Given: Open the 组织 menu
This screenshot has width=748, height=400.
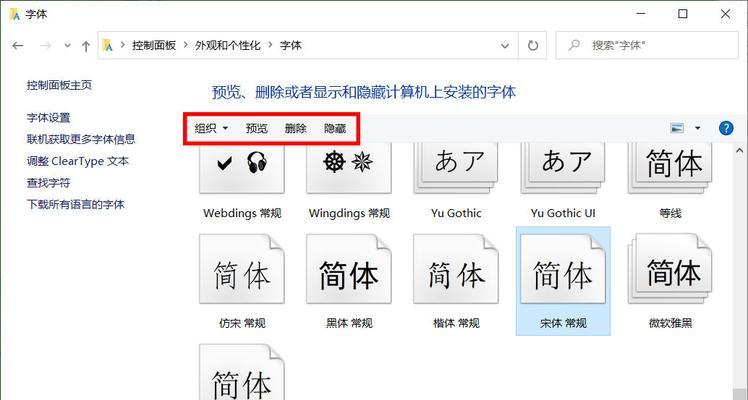Looking at the screenshot, I should [x=211, y=128].
